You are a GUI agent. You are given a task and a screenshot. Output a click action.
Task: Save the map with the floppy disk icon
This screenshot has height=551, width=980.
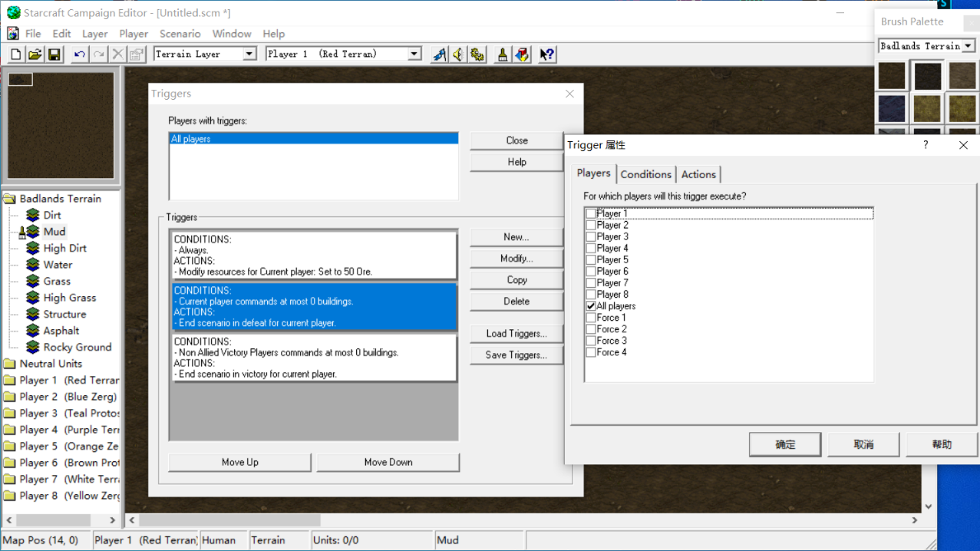click(x=54, y=54)
